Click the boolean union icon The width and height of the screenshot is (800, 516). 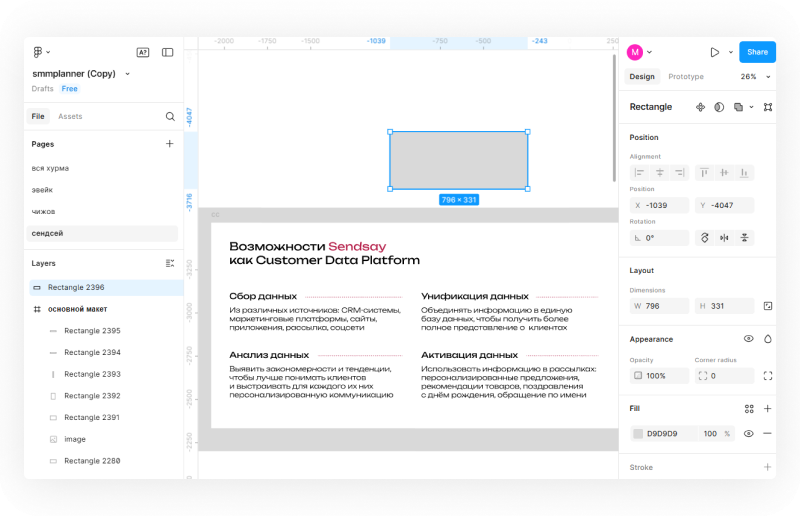pos(738,107)
